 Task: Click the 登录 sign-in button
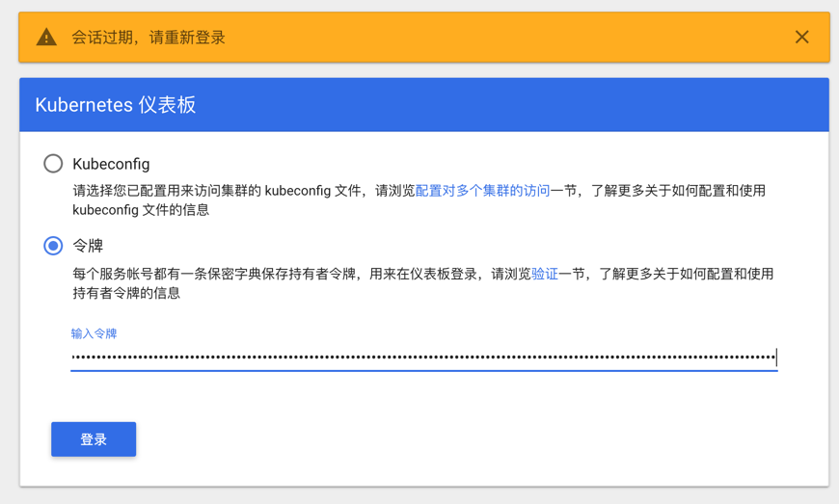(94, 439)
